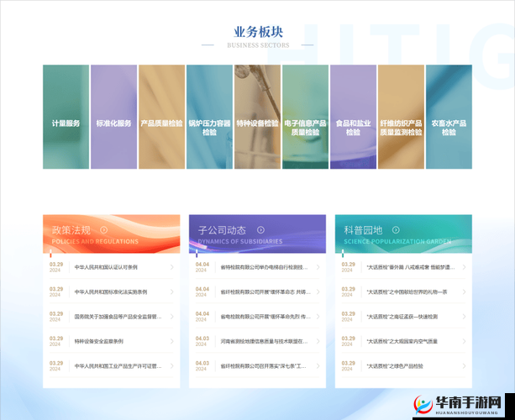Open the 纤维纺织产品质量监测检验 card
The height and width of the screenshot is (420, 515).
tap(401, 117)
